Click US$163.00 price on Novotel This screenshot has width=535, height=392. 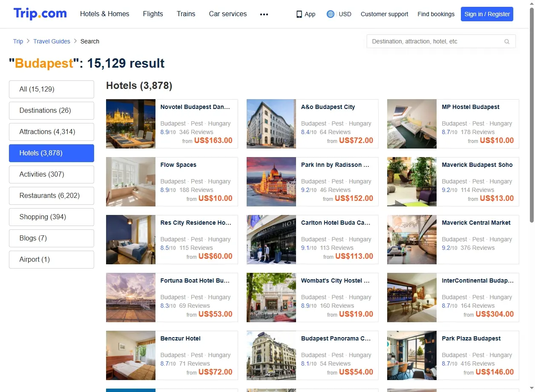point(213,140)
